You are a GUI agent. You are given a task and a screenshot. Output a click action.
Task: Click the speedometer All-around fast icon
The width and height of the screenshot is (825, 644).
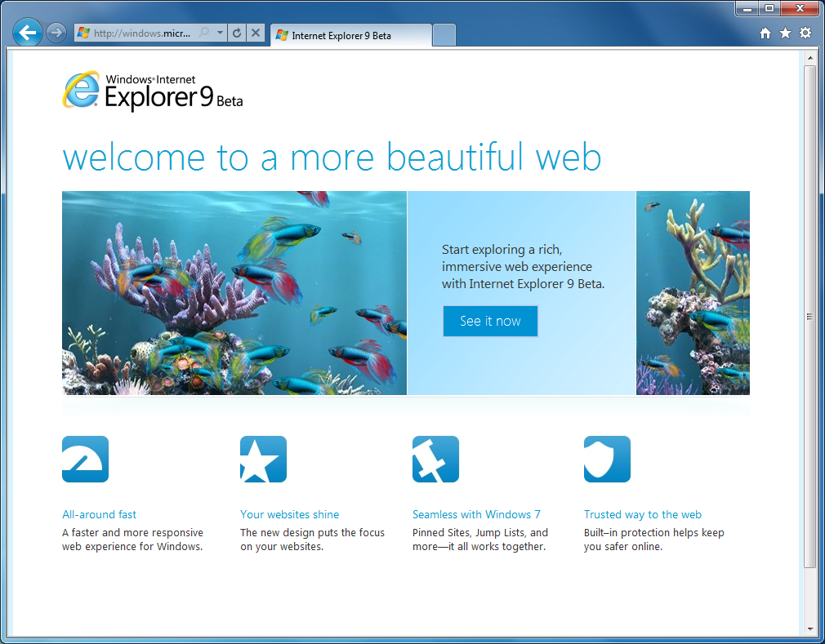pos(85,459)
